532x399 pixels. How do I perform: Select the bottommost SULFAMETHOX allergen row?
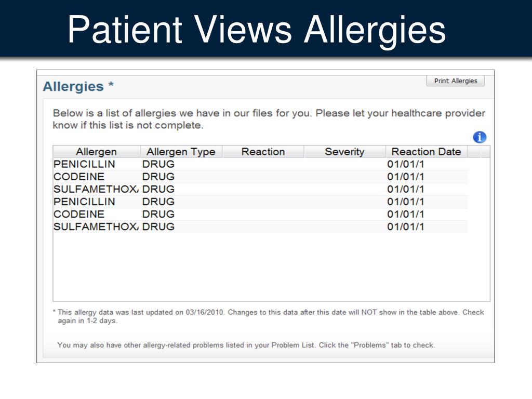point(260,227)
